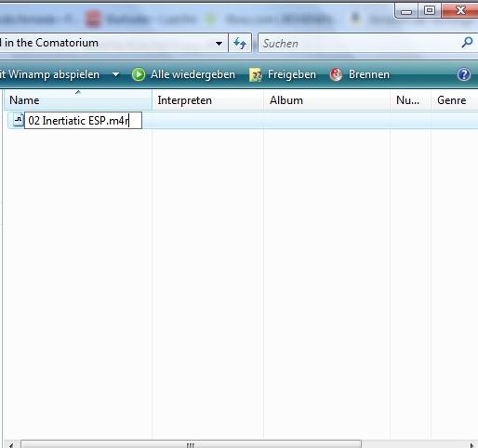
Task: Click the refresh arrows button beside address bar
Action: click(x=240, y=43)
